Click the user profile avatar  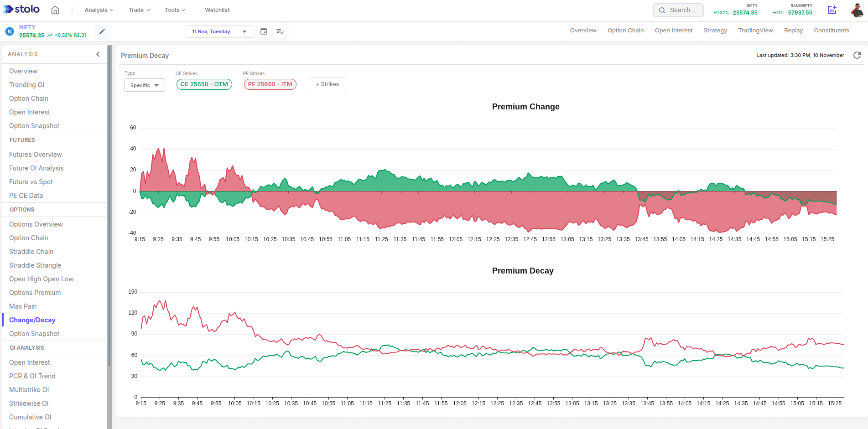(x=857, y=10)
